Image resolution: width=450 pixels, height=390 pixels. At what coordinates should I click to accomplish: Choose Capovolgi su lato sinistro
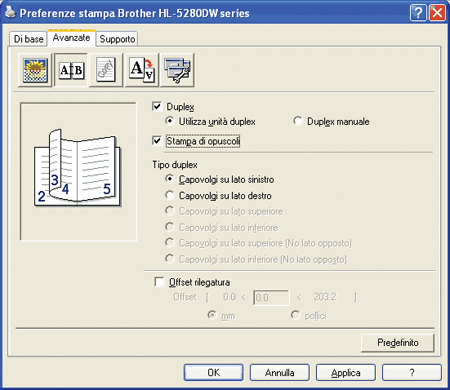point(169,179)
